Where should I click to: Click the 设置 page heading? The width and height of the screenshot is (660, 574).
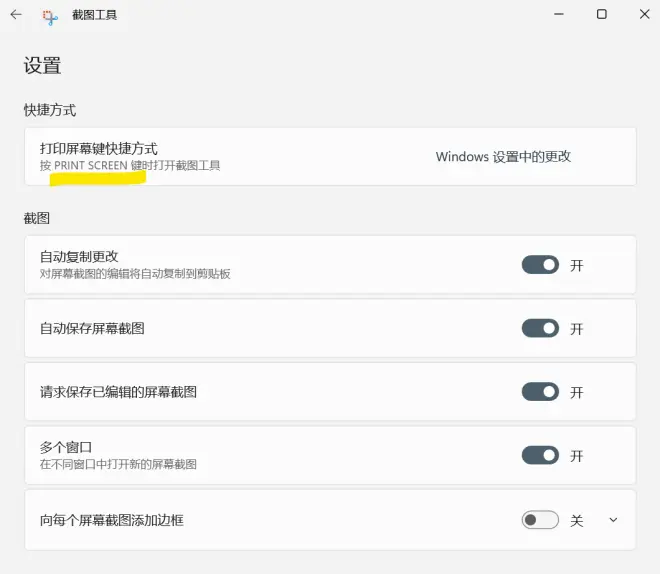42,66
